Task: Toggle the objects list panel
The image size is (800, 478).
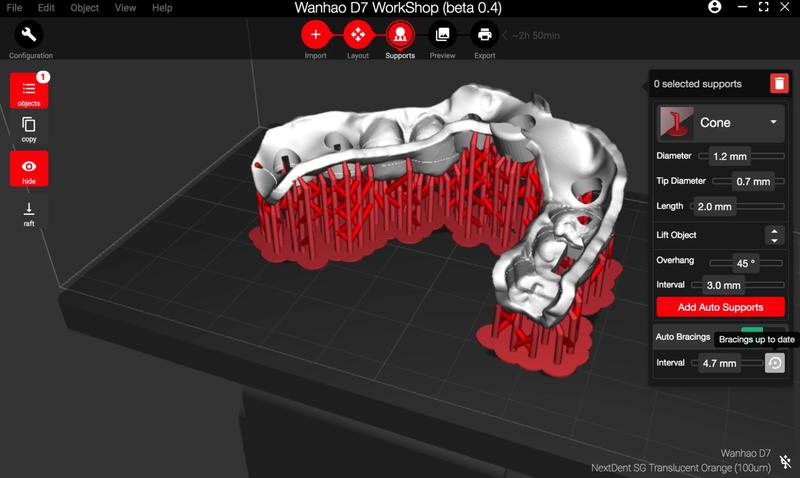Action: pos(29,90)
